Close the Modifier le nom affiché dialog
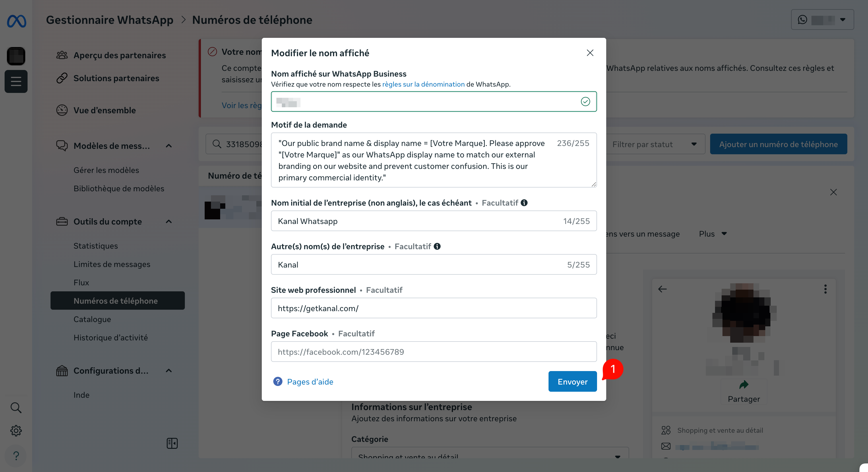The width and height of the screenshot is (868, 472). (590, 53)
